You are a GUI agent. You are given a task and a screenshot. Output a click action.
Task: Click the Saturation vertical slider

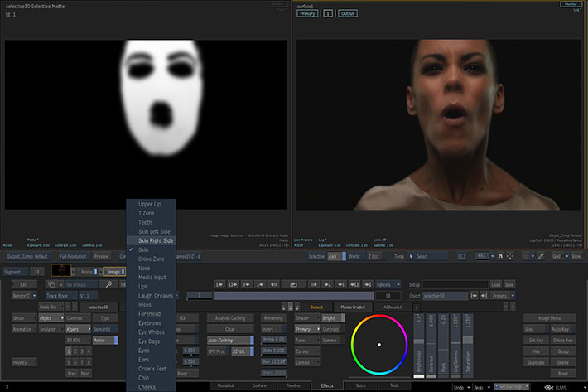468,346
